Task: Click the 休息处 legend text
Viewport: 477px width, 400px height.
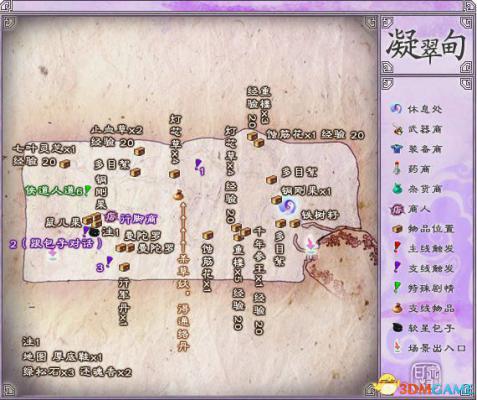Action: [425, 109]
